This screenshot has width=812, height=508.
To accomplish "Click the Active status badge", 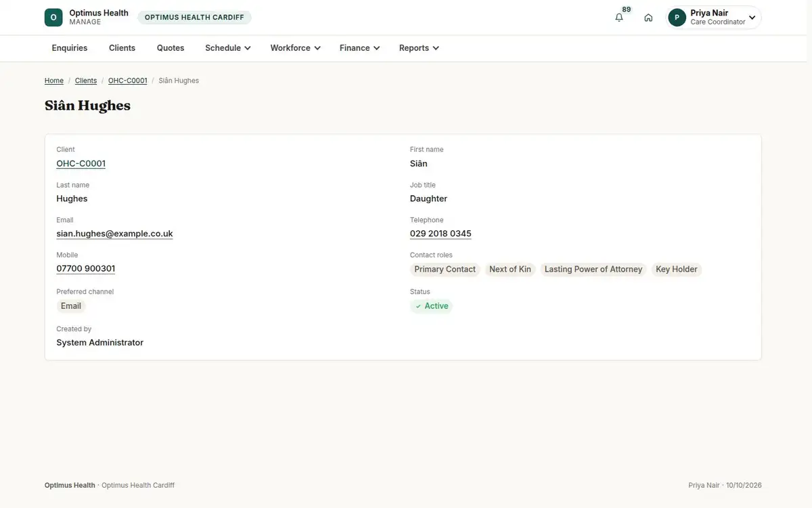I will [431, 306].
